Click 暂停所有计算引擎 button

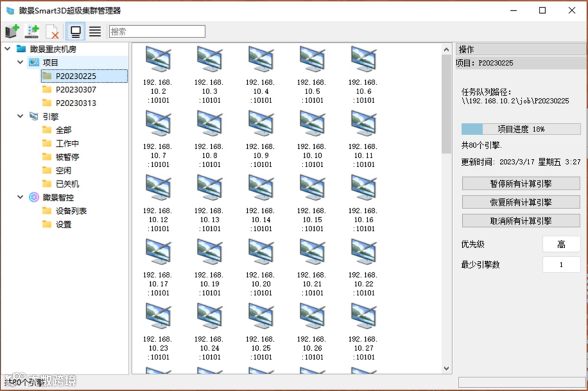[x=521, y=184]
